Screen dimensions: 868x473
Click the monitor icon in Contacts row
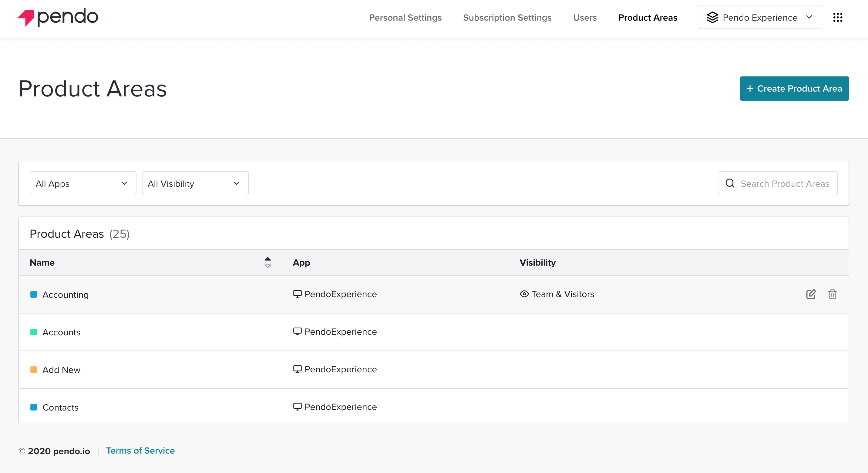(x=297, y=407)
